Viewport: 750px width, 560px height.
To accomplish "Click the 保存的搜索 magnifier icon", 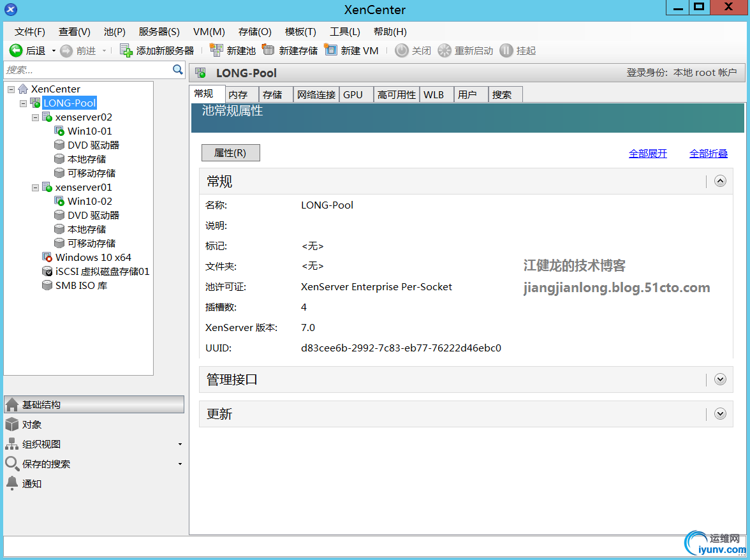I will pos(12,464).
